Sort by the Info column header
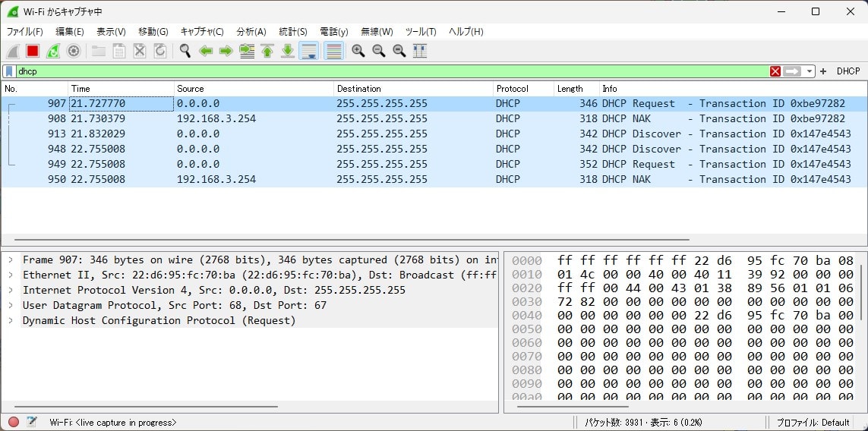The image size is (868, 431). coord(733,89)
